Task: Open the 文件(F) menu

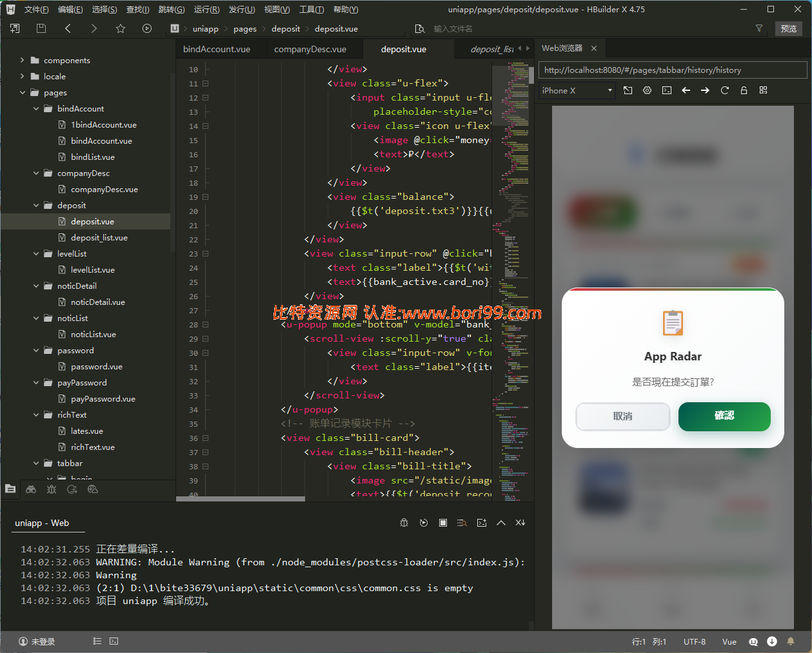Action: pyautogui.click(x=36, y=9)
